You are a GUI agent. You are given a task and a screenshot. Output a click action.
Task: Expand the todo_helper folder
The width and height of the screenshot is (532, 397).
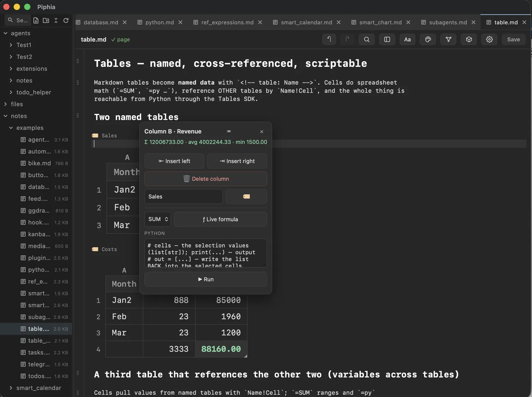(11, 92)
